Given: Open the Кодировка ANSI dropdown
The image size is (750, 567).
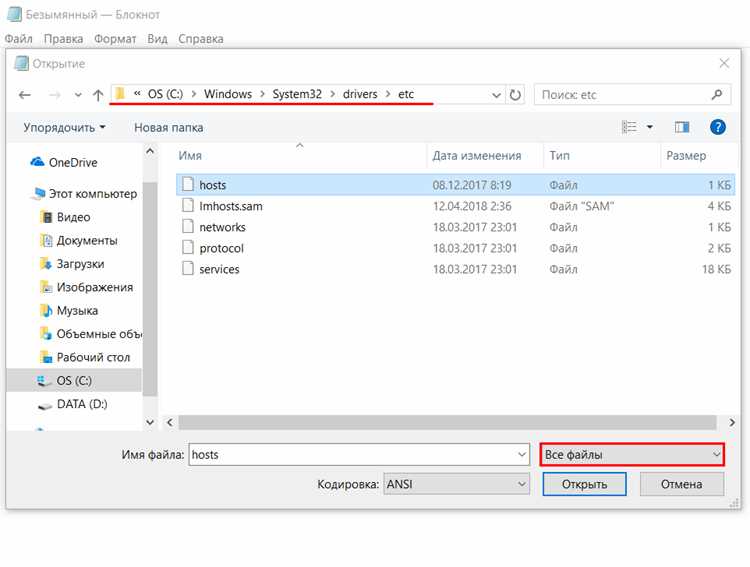Looking at the screenshot, I should click(456, 484).
